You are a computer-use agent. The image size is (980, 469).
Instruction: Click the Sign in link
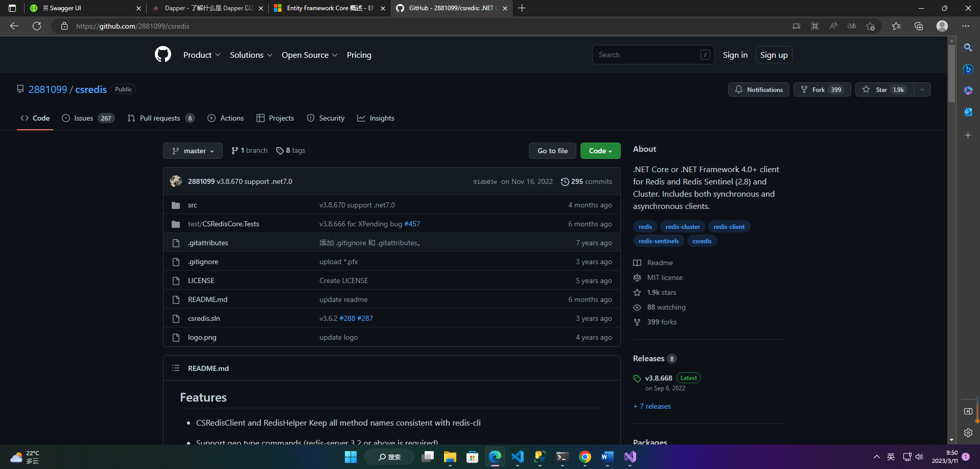pos(735,55)
